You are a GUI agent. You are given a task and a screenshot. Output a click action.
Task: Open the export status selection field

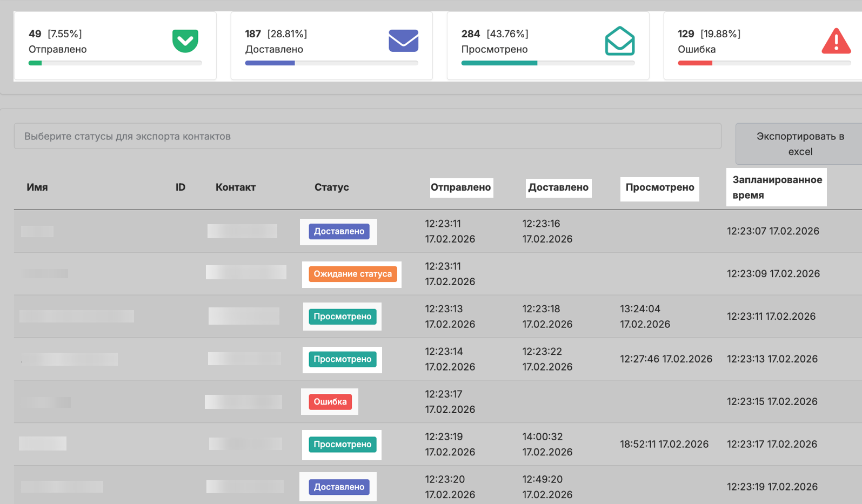(x=367, y=136)
